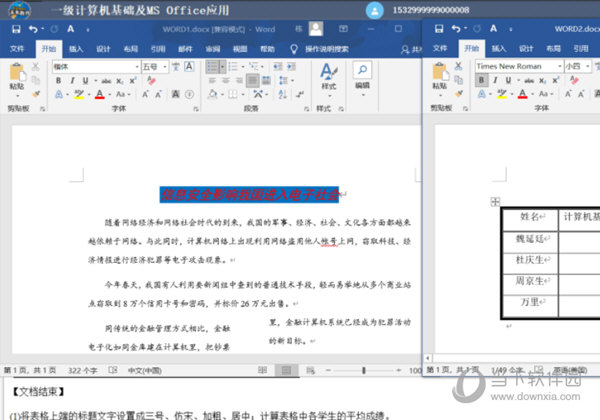Expand paragraph dialog launcher in WORD1
The height and width of the screenshot is (420, 600).
(x=307, y=109)
